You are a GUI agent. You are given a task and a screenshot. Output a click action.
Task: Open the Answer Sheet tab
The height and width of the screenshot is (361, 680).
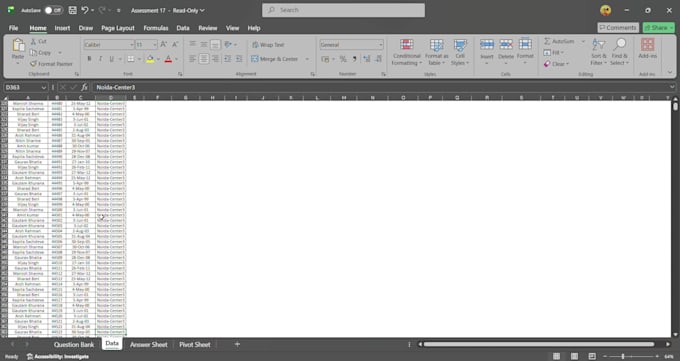point(148,345)
